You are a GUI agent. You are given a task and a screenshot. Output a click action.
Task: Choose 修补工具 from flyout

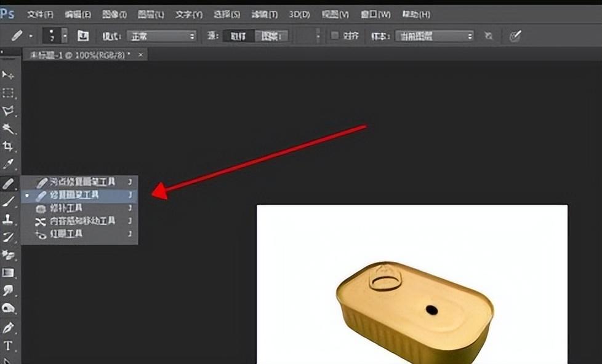(79, 208)
